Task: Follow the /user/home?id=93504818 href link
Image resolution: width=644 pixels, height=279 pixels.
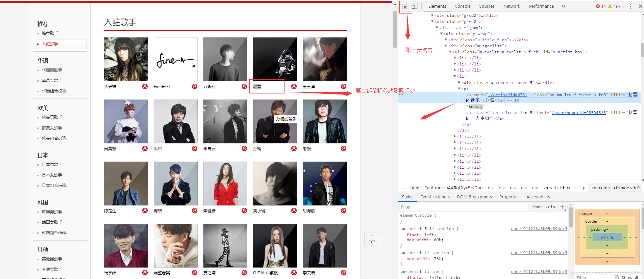Action: [578, 113]
